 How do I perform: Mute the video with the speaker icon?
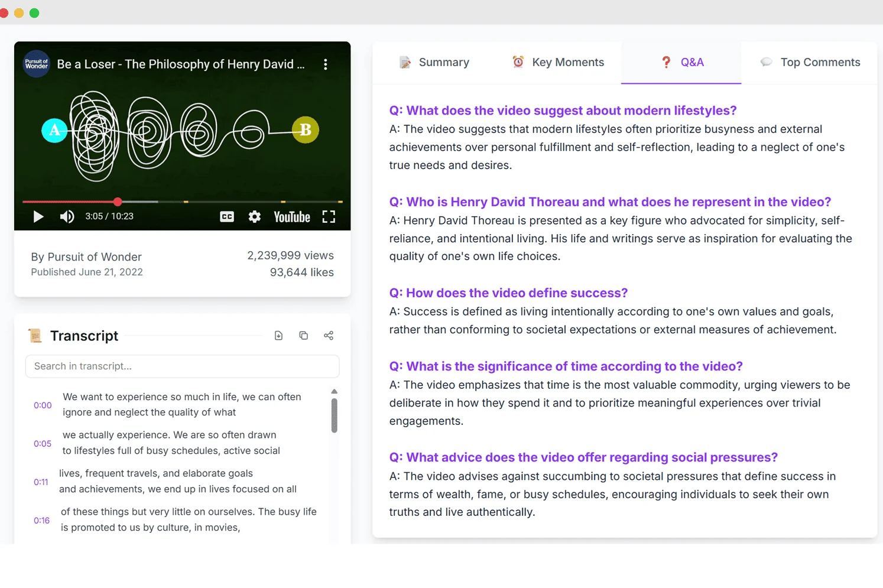(67, 216)
